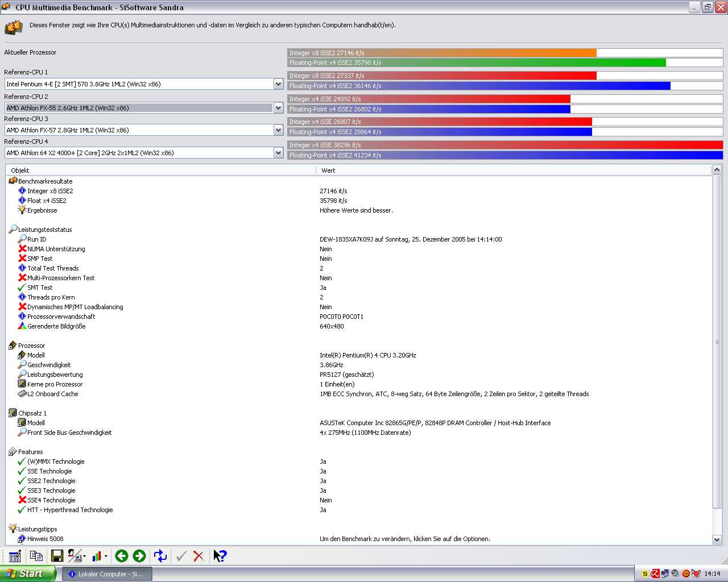Select the Leistungsbewertung row
The height and width of the screenshot is (582, 728).
point(359,375)
